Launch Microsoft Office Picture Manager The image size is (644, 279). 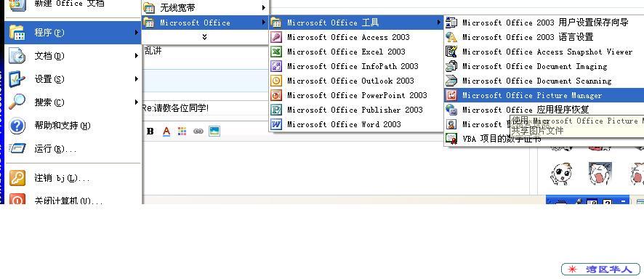coord(544,95)
